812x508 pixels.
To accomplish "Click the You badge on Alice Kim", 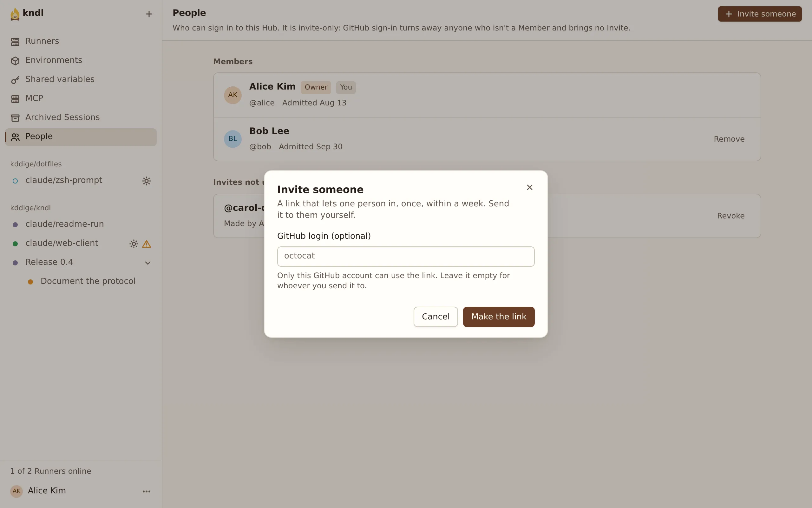I will 346,87.
